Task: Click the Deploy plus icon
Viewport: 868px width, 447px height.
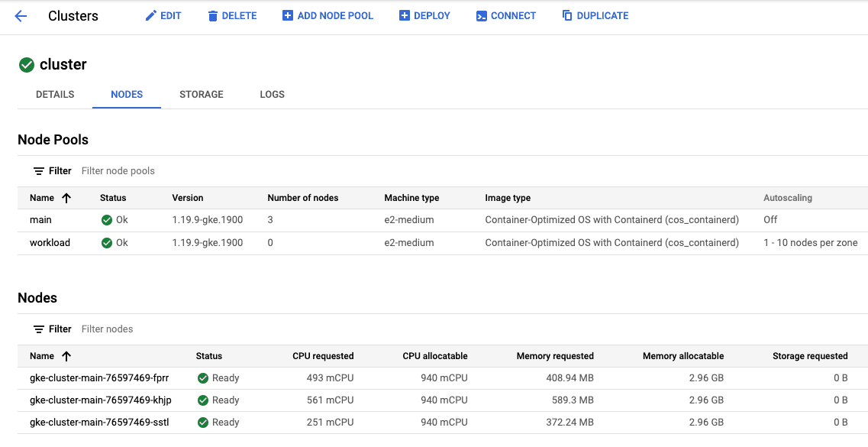Action: click(405, 16)
